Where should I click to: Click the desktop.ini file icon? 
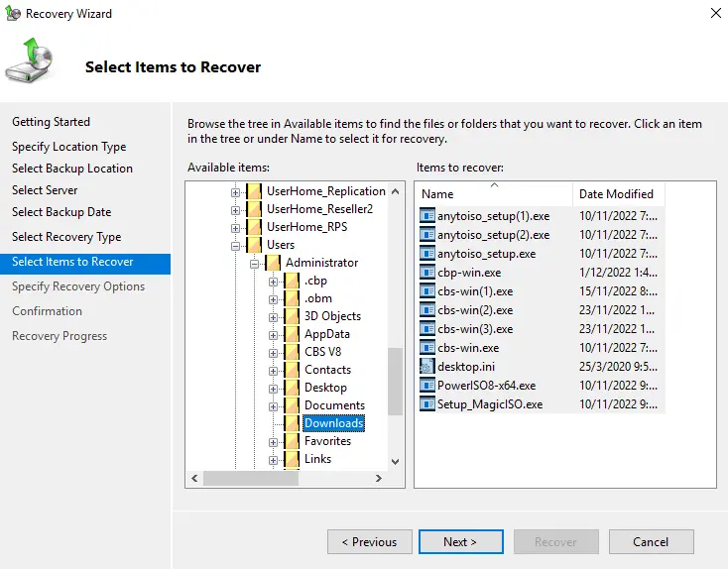tap(427, 367)
